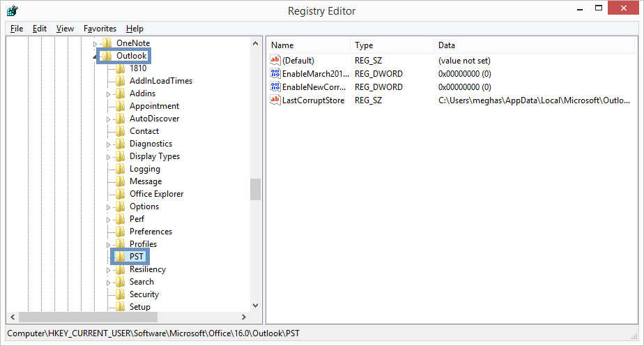Image resolution: width=644 pixels, height=346 pixels.
Task: Click the string icon for LastCorruptStore value
Action: click(x=275, y=100)
